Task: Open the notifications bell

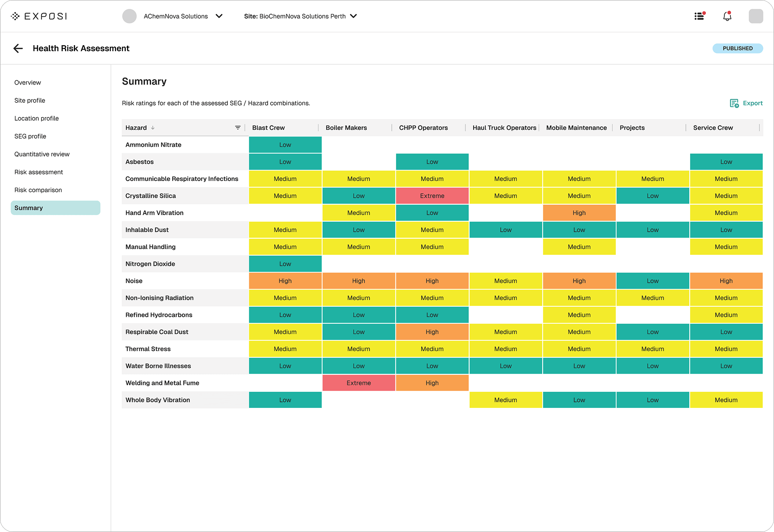Action: (727, 16)
